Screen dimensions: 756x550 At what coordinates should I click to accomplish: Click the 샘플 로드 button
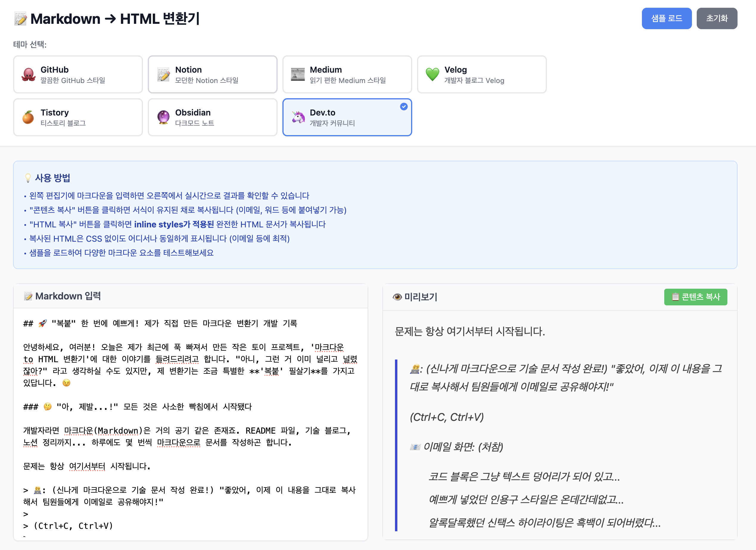pos(666,18)
